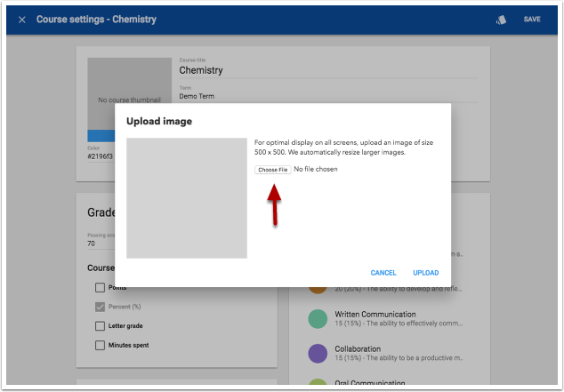
Task: Select the purple Collaboration circle icon
Action: pos(318,353)
